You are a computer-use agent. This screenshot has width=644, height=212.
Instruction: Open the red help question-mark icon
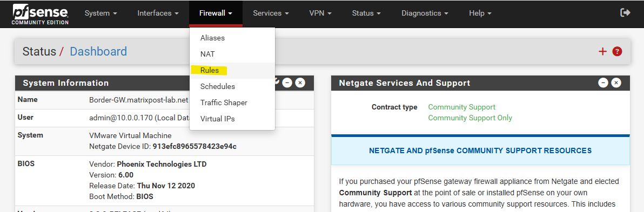point(617,51)
